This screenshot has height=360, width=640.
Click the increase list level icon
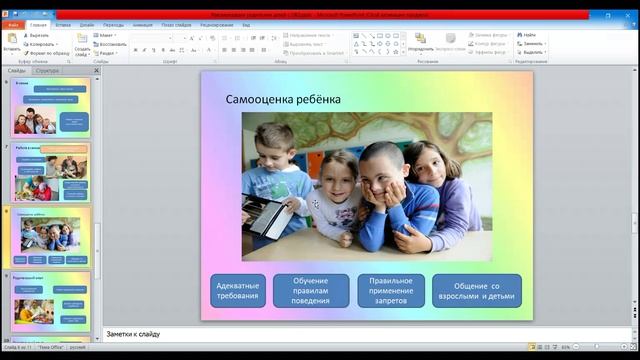(262, 38)
